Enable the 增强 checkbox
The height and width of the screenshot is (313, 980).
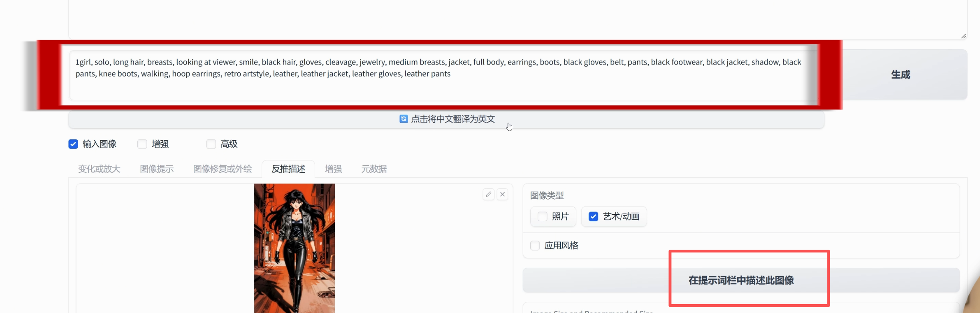click(142, 144)
